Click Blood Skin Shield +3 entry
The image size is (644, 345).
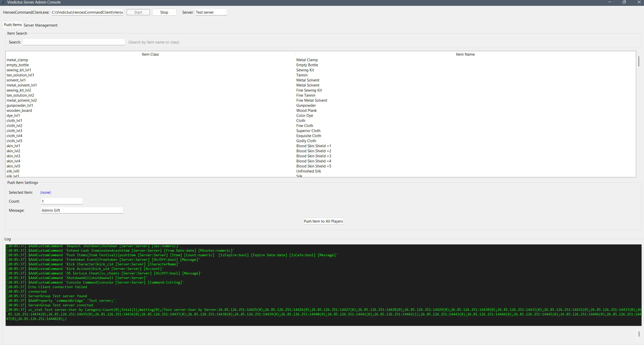pyautogui.click(x=314, y=156)
